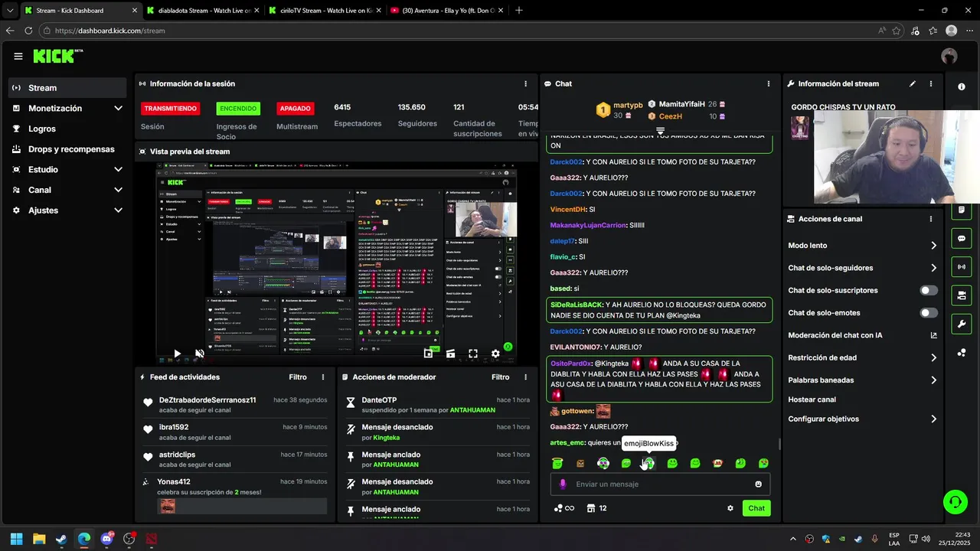980x551 pixels.
Task: Open Palabras baneadas settings
Action: click(862, 380)
